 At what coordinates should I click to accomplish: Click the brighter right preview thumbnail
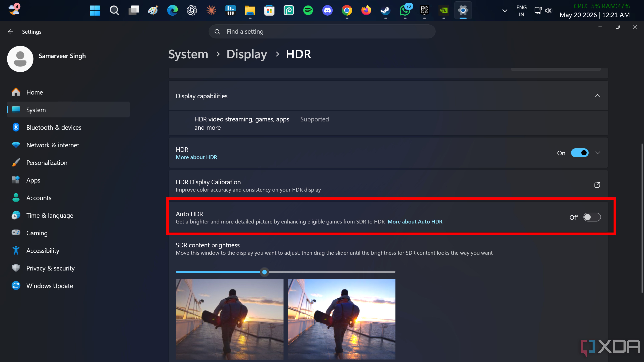[x=341, y=319]
